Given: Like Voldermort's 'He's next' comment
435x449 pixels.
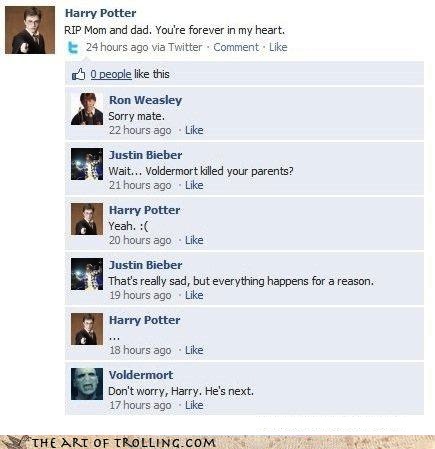Looking at the screenshot, I should (x=194, y=405).
